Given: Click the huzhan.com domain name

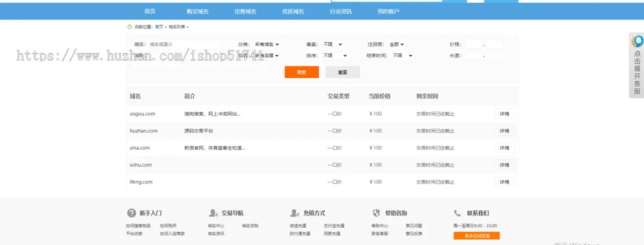Looking at the screenshot, I should point(144,131).
